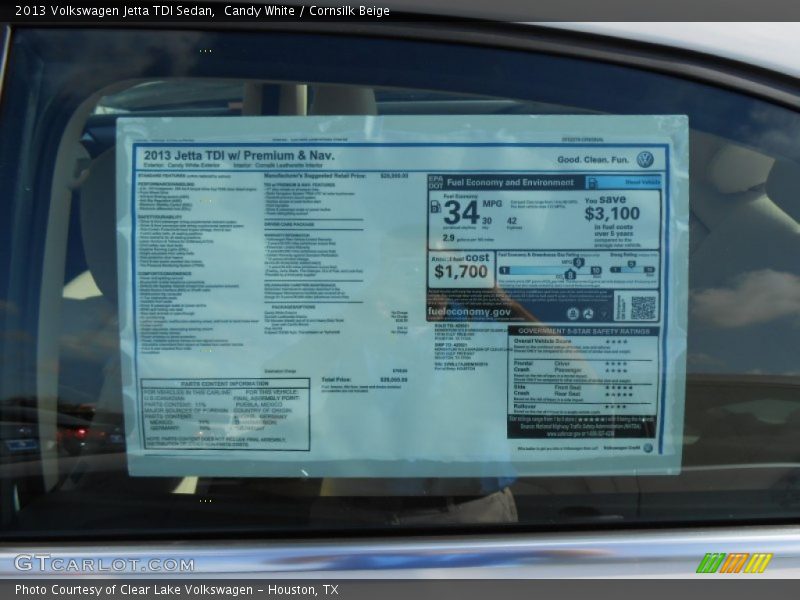Click the fuel economy rating slider marker
The width and height of the screenshot is (800, 600).
[x=578, y=263]
